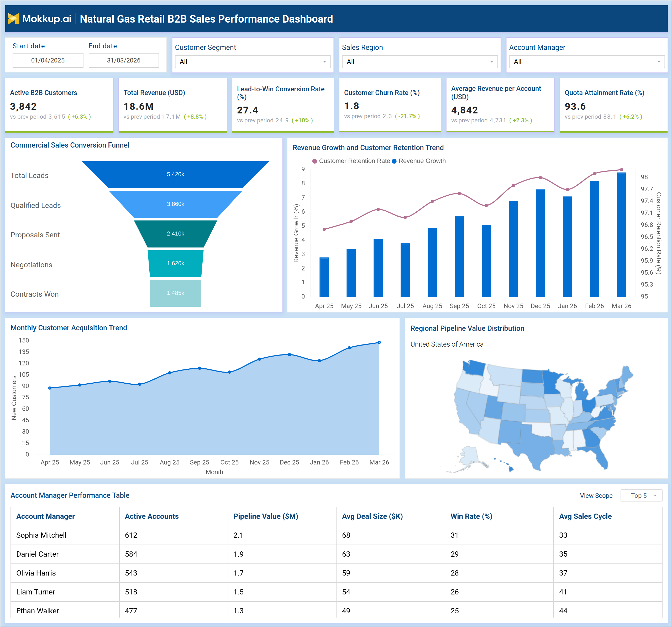Click the Customer Retention Rate legend marker

pyautogui.click(x=315, y=161)
